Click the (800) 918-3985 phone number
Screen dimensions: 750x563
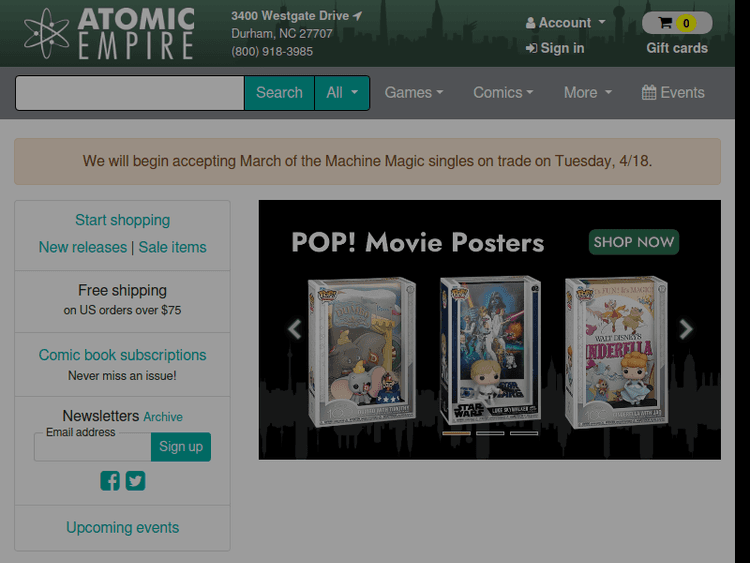pyautogui.click(x=272, y=52)
